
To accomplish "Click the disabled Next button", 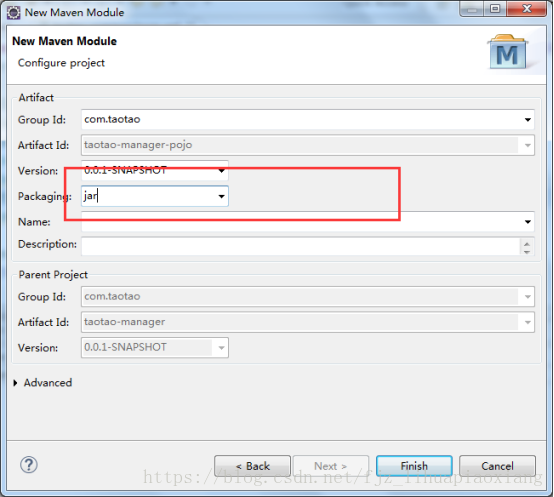I will click(331, 466).
